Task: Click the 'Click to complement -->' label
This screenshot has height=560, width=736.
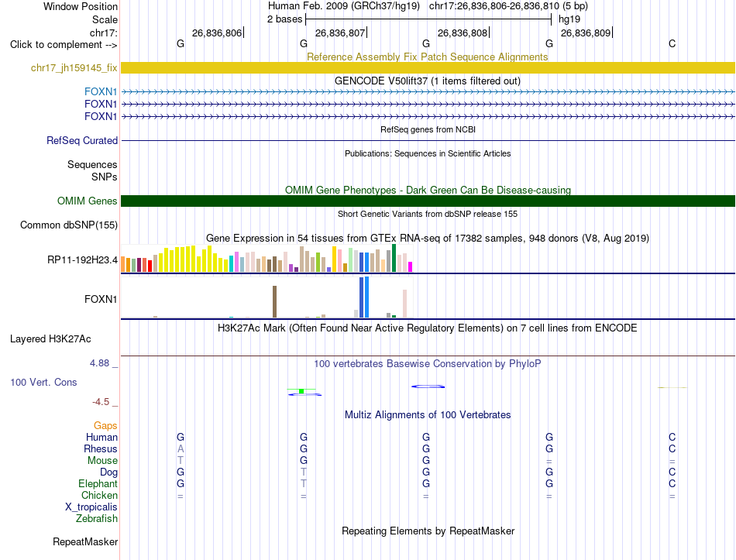Action: click(64, 45)
